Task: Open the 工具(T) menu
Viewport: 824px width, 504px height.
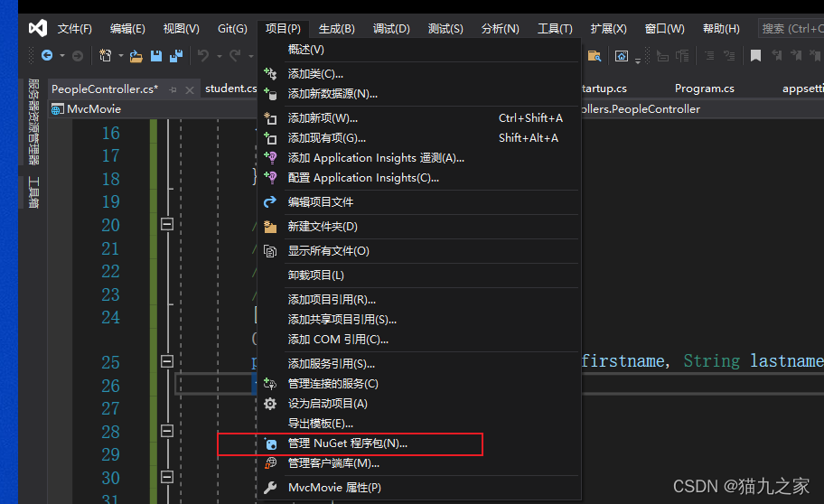Action: [555, 28]
